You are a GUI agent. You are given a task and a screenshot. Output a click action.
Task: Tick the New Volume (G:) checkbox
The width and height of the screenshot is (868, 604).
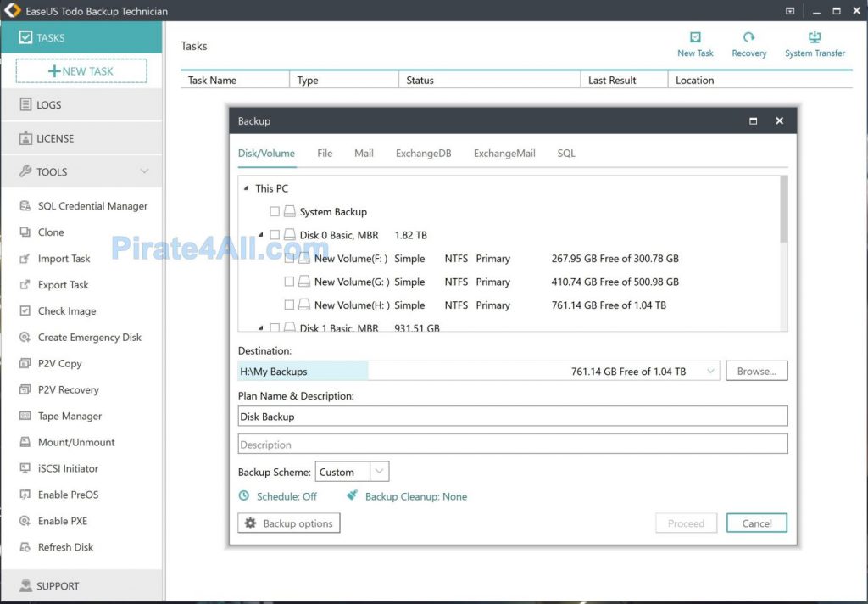point(289,282)
